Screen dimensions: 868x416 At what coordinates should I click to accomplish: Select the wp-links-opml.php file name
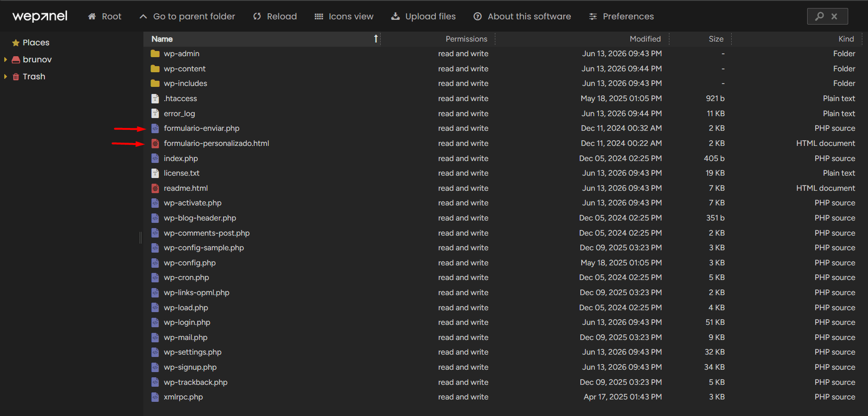pos(197,292)
